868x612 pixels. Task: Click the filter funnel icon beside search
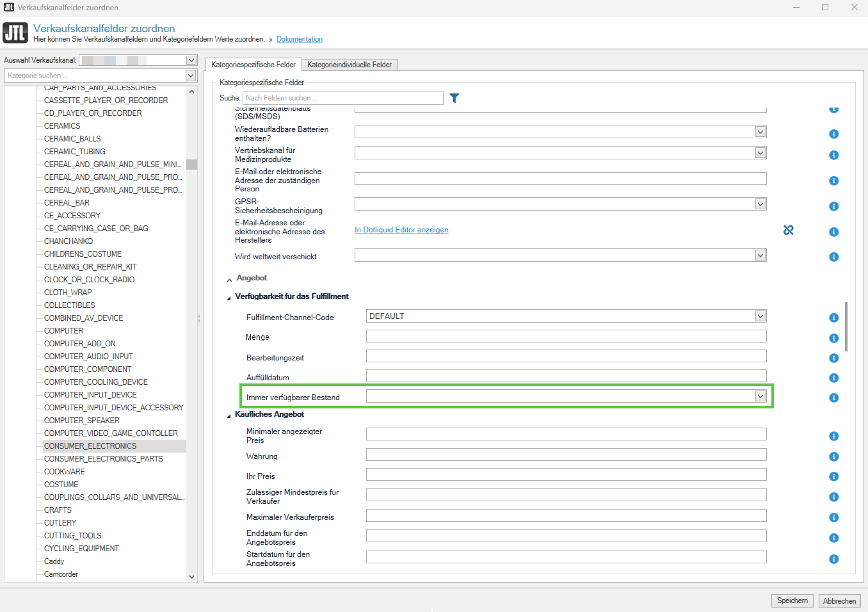pyautogui.click(x=454, y=98)
